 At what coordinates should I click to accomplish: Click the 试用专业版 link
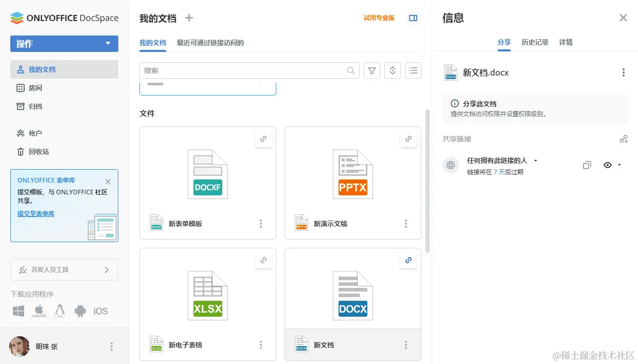[x=379, y=18]
